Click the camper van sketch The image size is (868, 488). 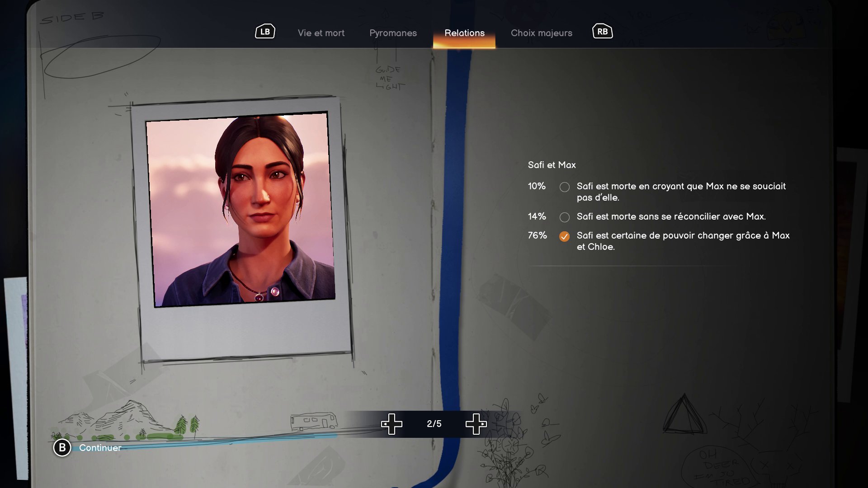[x=314, y=421]
